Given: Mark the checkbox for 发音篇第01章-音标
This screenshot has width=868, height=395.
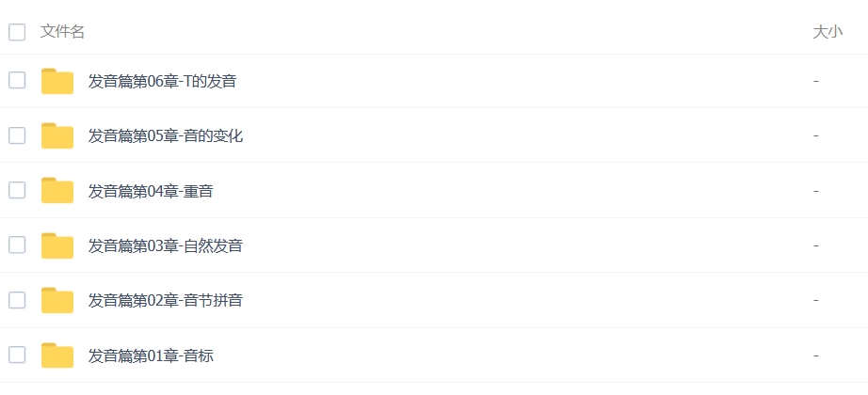Looking at the screenshot, I should [17, 355].
